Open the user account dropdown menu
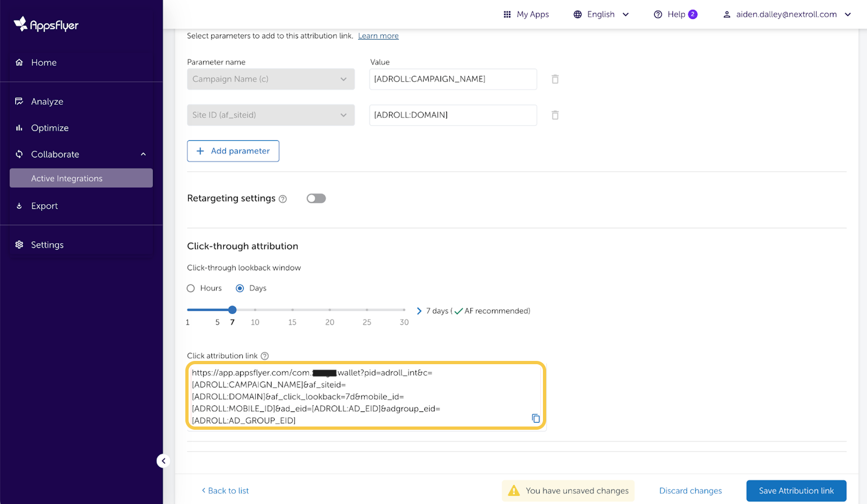Viewport: 867px width, 504px height. 787,15
